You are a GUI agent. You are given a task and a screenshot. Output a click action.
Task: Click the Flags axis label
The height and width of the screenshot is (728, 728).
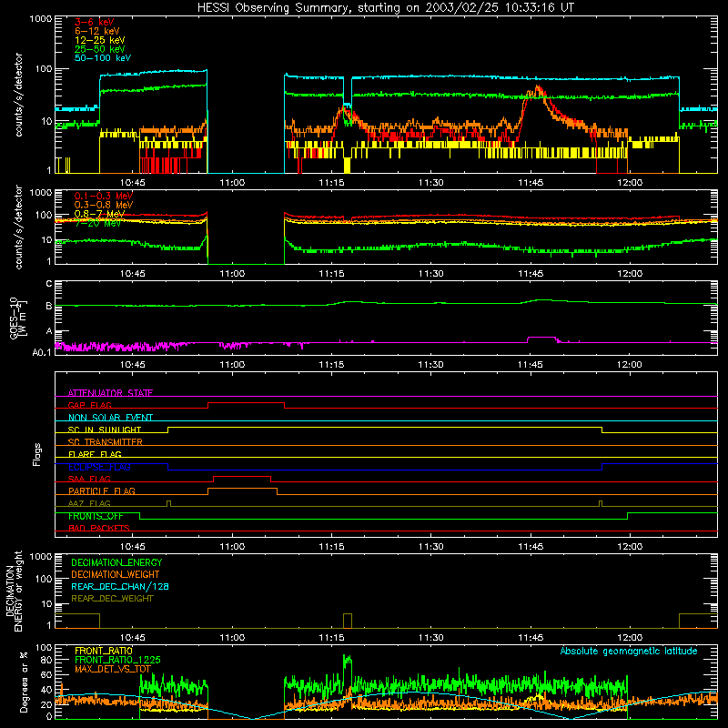coord(37,454)
